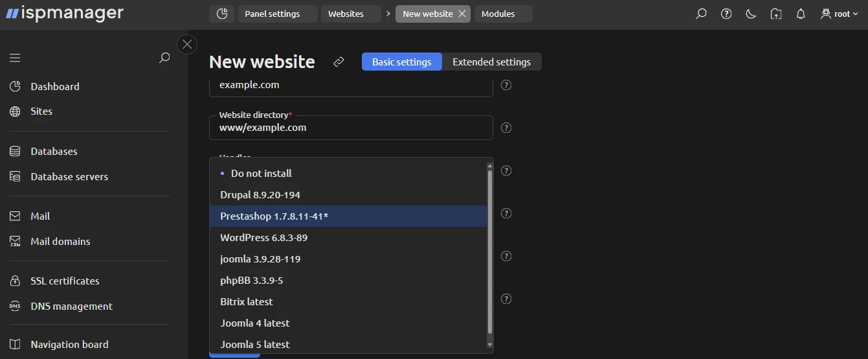The image size is (868, 359).
Task: Choose phpBB 3.3.9-5 option
Action: pyautogui.click(x=348, y=280)
